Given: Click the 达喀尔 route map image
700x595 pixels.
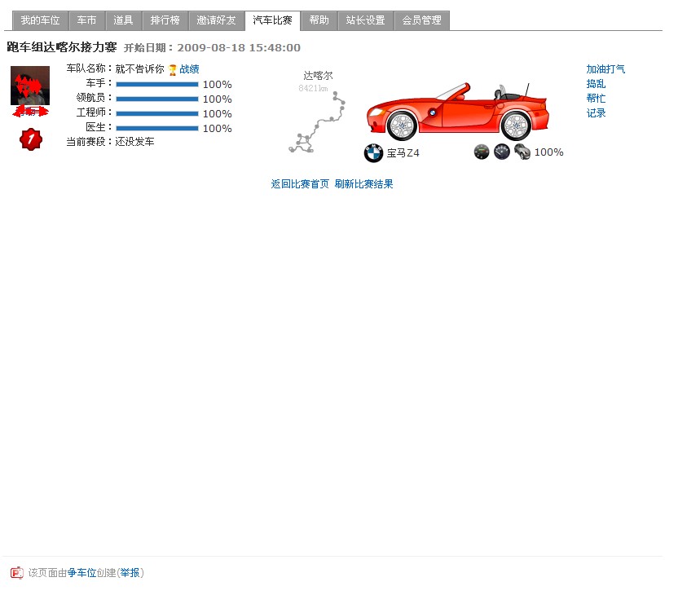Looking at the screenshot, I should point(317,122).
